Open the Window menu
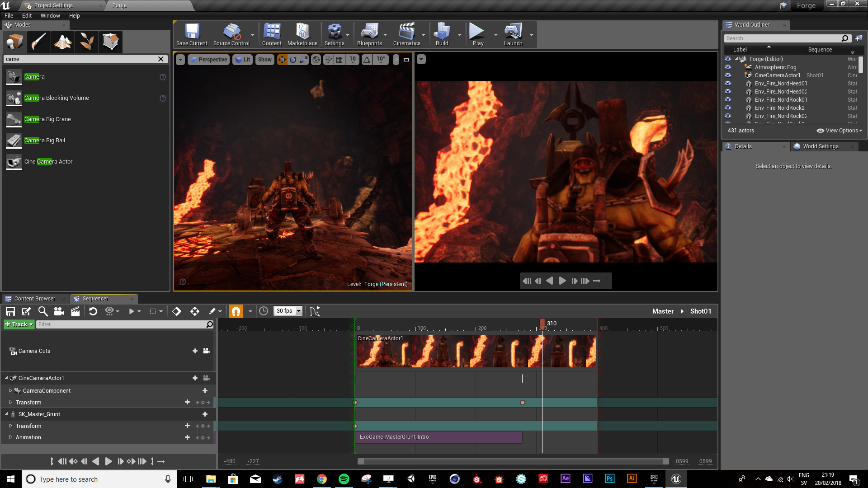The image size is (868, 488). 50,16
